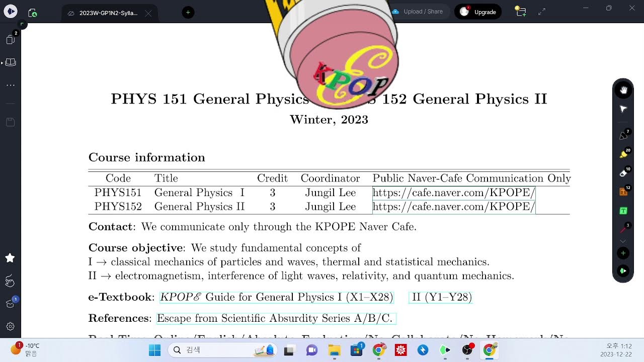Viewport: 644px width, 362px height.
Task: Open Microsoft Store from taskbar
Action: tap(357, 350)
